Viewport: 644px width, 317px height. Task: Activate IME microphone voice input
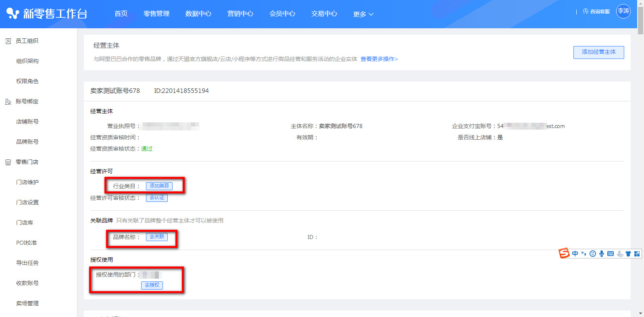[601, 254]
